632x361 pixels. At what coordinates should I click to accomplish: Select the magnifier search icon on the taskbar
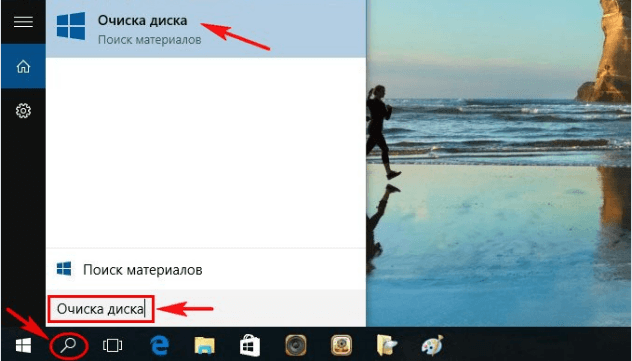[x=68, y=345]
